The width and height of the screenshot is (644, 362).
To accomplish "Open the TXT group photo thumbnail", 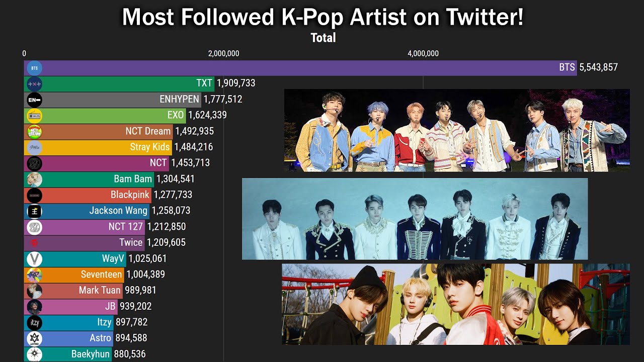I will [456, 304].
